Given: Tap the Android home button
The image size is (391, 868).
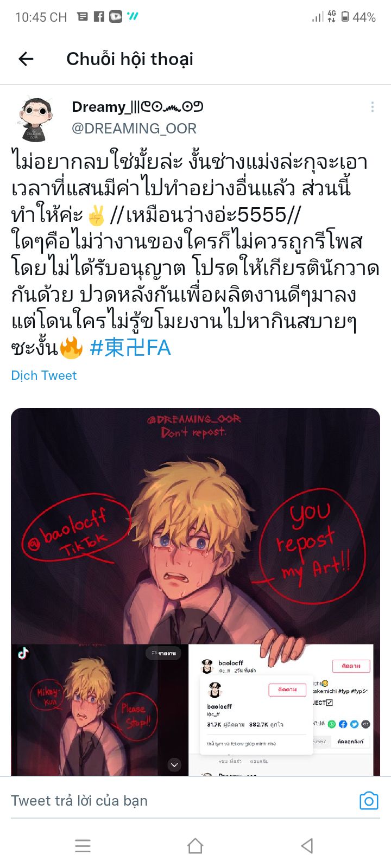Looking at the screenshot, I should coord(195,845).
